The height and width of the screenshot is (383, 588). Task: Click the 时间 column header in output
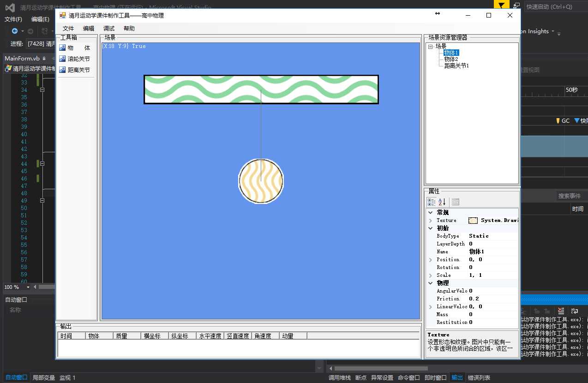coord(72,336)
